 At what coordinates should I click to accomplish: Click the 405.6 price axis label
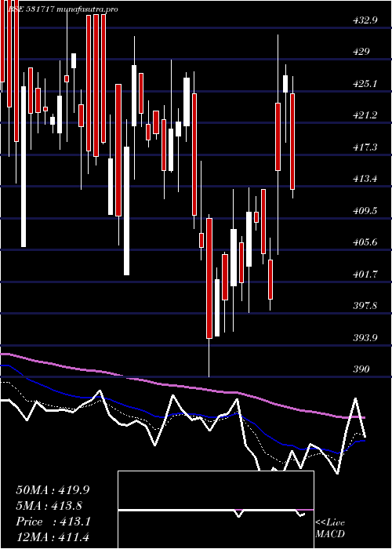click(x=365, y=242)
